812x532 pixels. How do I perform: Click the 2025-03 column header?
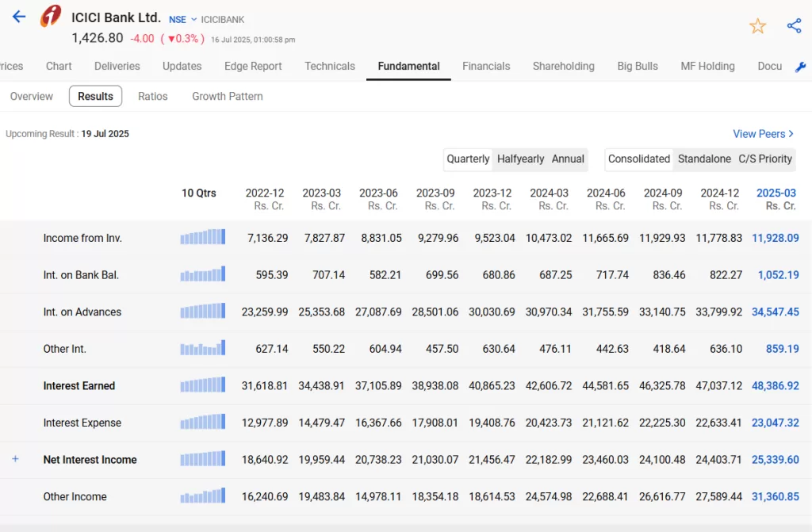tap(776, 200)
